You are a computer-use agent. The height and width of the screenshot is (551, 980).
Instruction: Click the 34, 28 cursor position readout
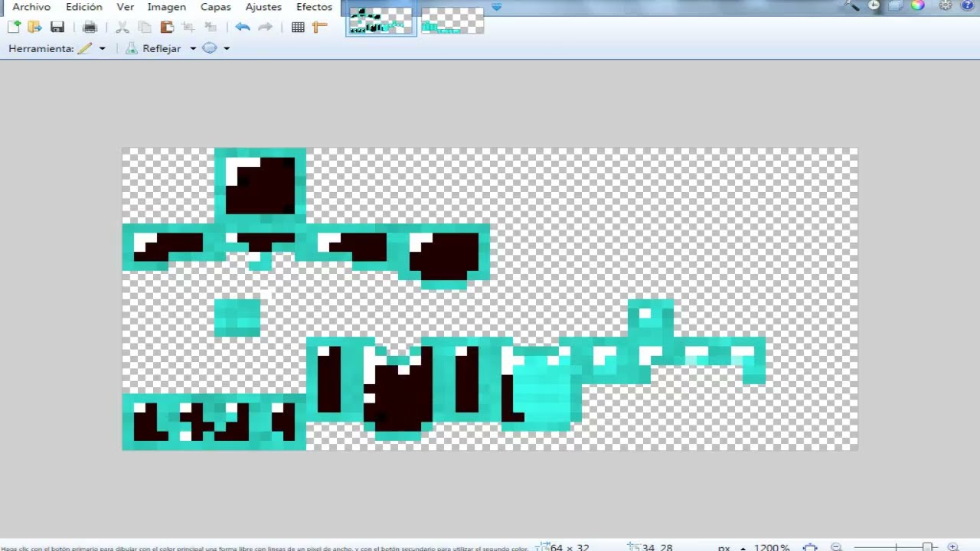[x=658, y=548]
